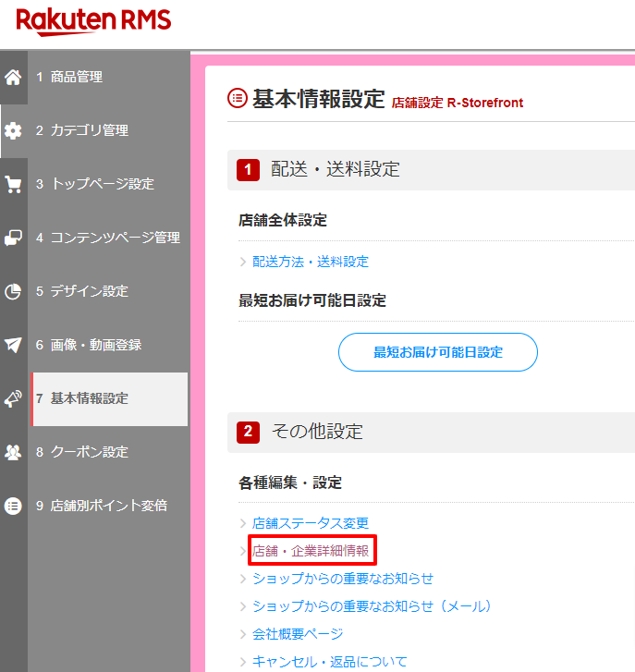
Task: Click the gear icon in sidebar
Action: click(x=13, y=130)
